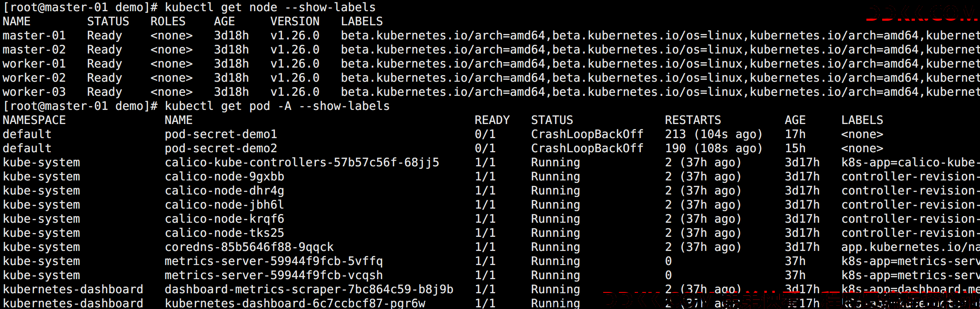The height and width of the screenshot is (309, 980).
Task: Select pod 'calico-node-tks25'
Action: 224,233
